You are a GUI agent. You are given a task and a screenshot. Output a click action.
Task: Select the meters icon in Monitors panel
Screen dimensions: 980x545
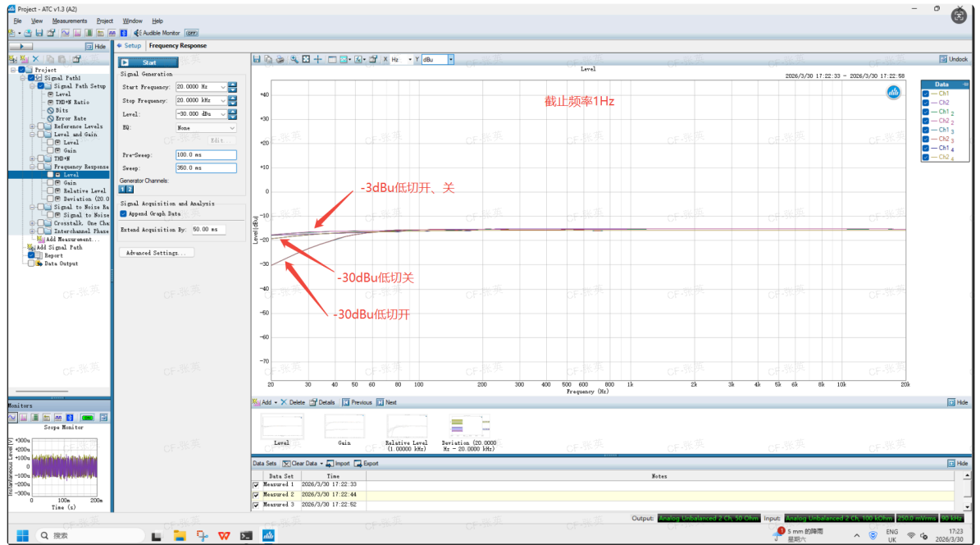click(x=35, y=417)
